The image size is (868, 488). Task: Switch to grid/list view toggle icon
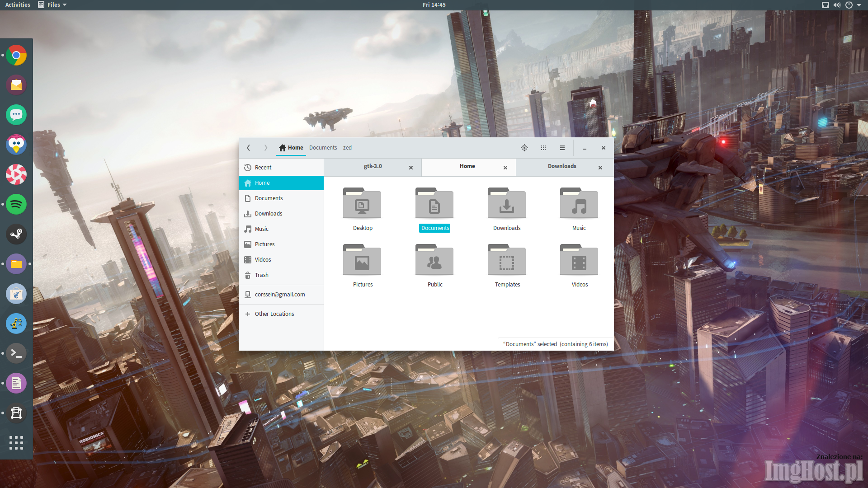(543, 148)
